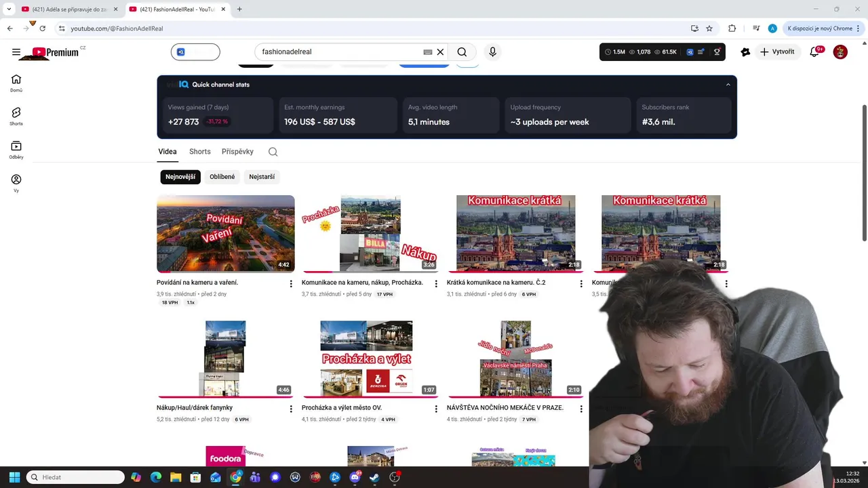Open a new browser tab

pyautogui.click(x=239, y=9)
